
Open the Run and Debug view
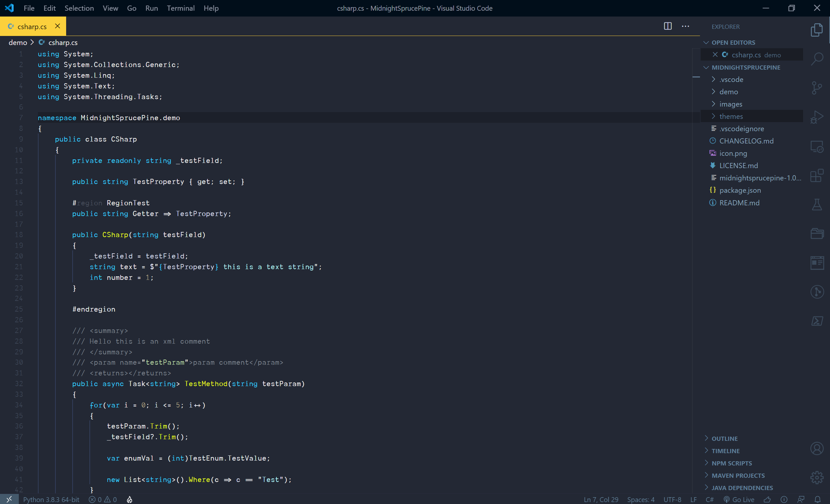pyautogui.click(x=816, y=117)
